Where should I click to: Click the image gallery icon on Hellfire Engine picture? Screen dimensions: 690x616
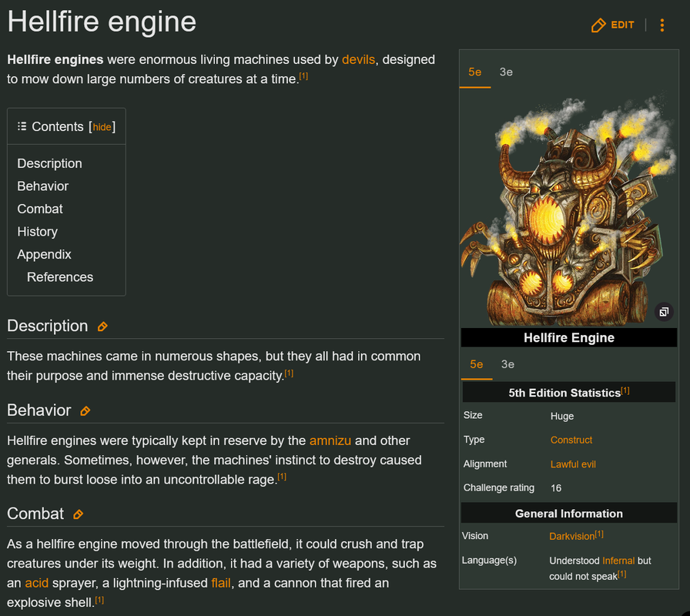[x=664, y=312]
